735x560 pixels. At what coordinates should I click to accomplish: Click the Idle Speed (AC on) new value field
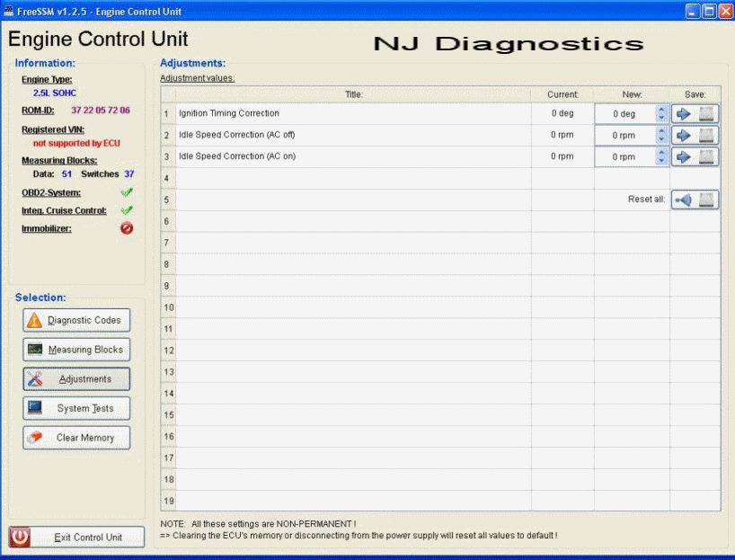click(x=624, y=157)
